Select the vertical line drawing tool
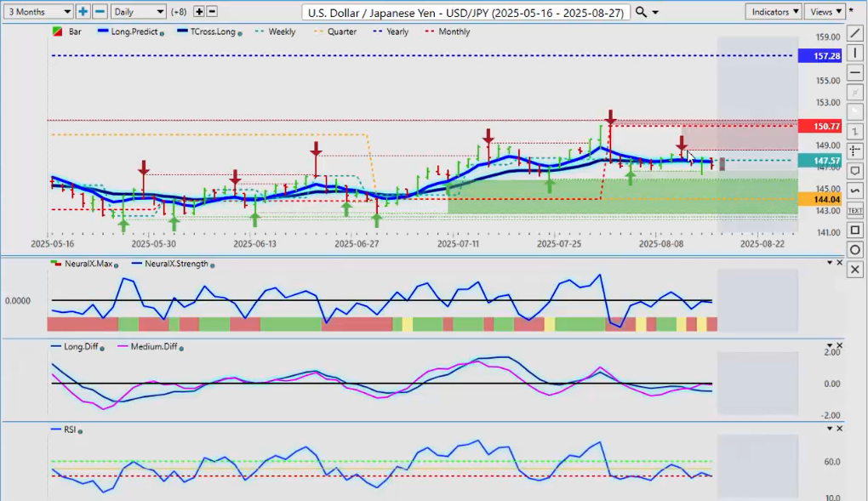Screen dimensions: 868x501 point(855,53)
